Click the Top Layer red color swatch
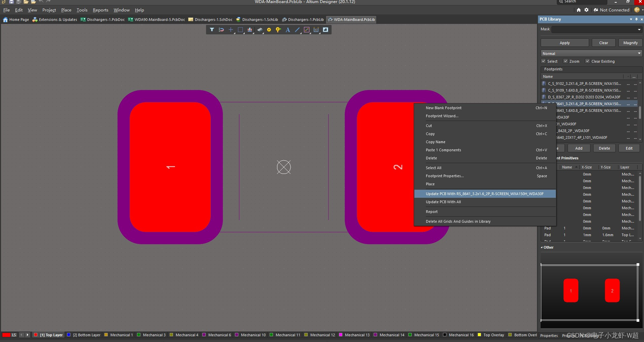Image resolution: width=644 pixels, height=342 pixels. [x=36, y=335]
